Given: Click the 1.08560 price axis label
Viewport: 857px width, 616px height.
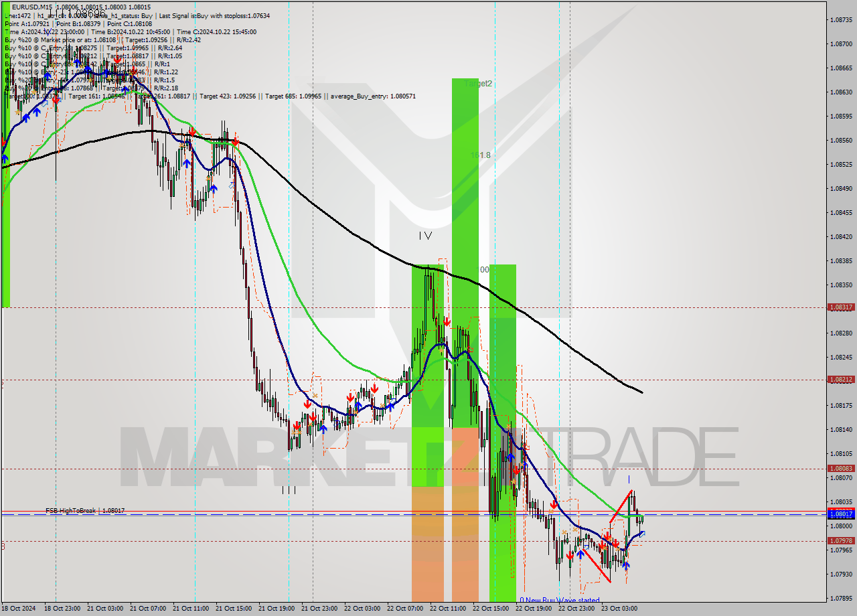Looking at the screenshot, I should pyautogui.click(x=841, y=141).
